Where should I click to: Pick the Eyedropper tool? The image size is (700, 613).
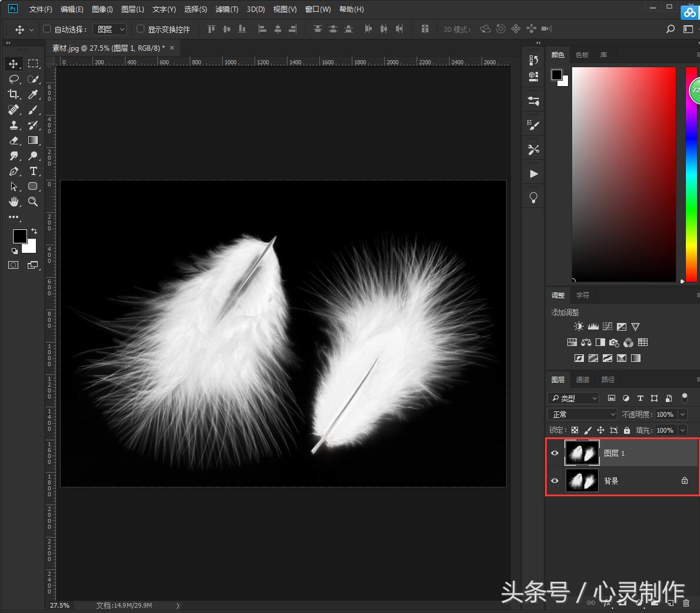coord(33,94)
